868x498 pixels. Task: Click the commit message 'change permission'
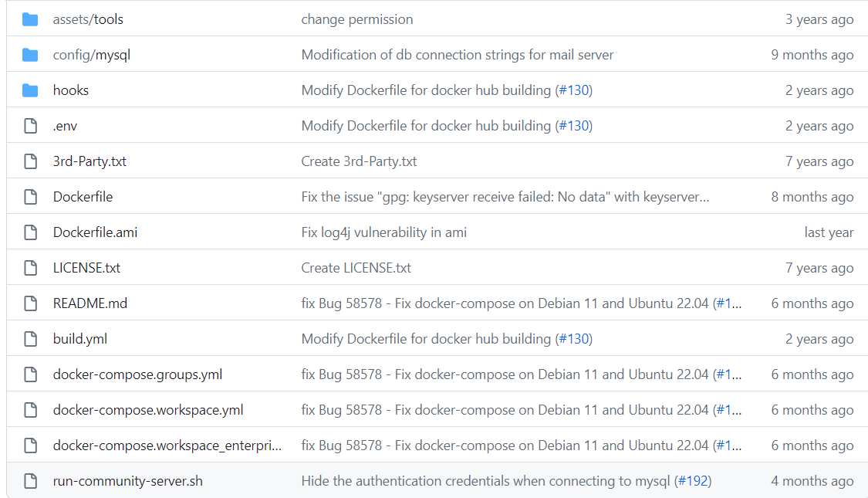click(x=356, y=19)
